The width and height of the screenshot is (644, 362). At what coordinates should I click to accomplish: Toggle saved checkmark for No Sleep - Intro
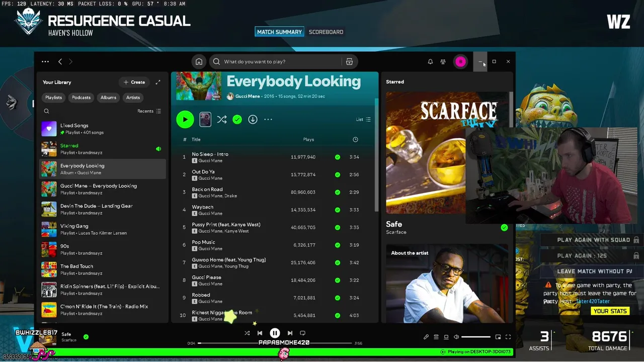338,157
